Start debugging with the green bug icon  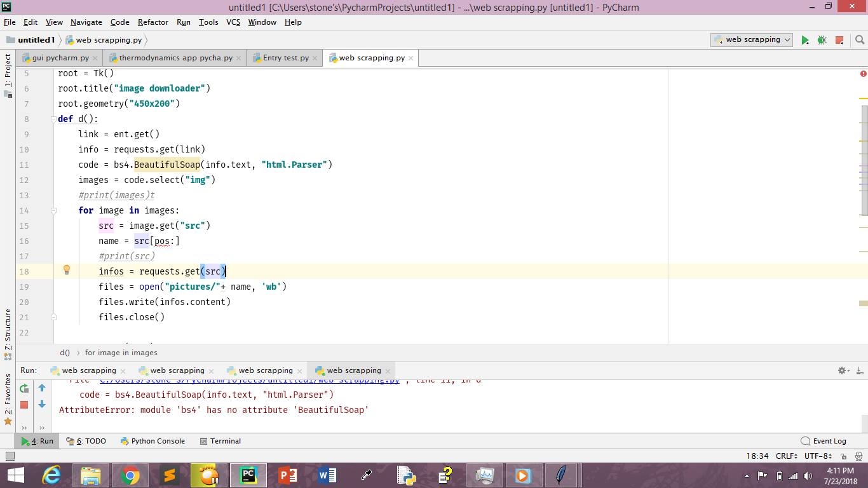[x=822, y=40]
